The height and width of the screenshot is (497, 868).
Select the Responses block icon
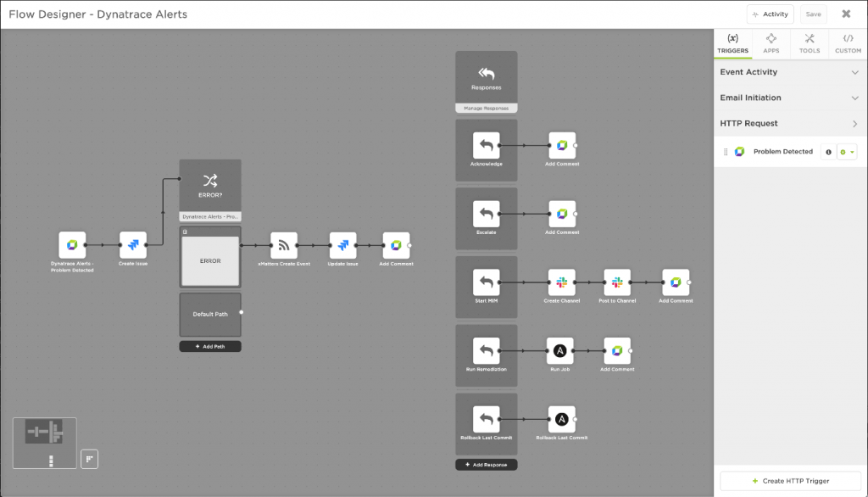[486, 73]
